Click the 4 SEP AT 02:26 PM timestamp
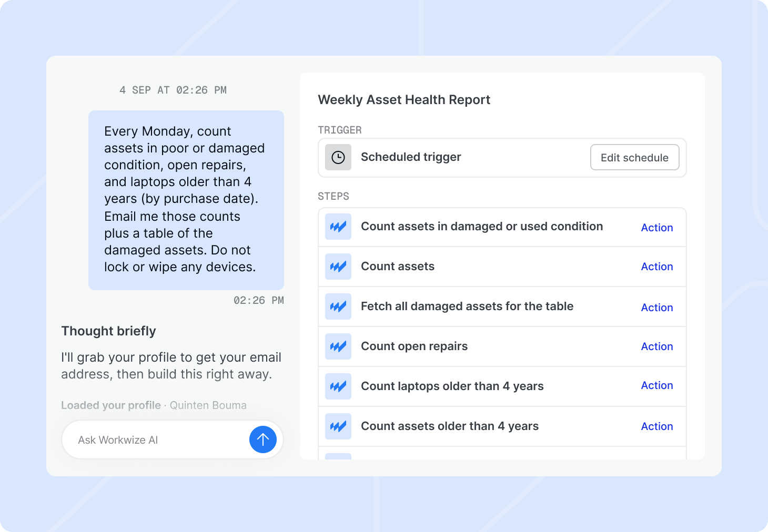The image size is (768, 532). (173, 90)
